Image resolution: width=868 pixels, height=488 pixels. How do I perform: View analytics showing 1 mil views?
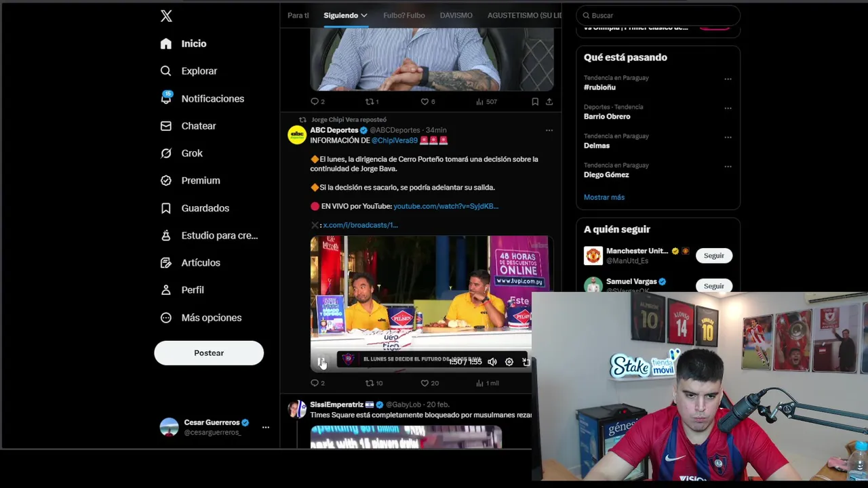coord(487,383)
